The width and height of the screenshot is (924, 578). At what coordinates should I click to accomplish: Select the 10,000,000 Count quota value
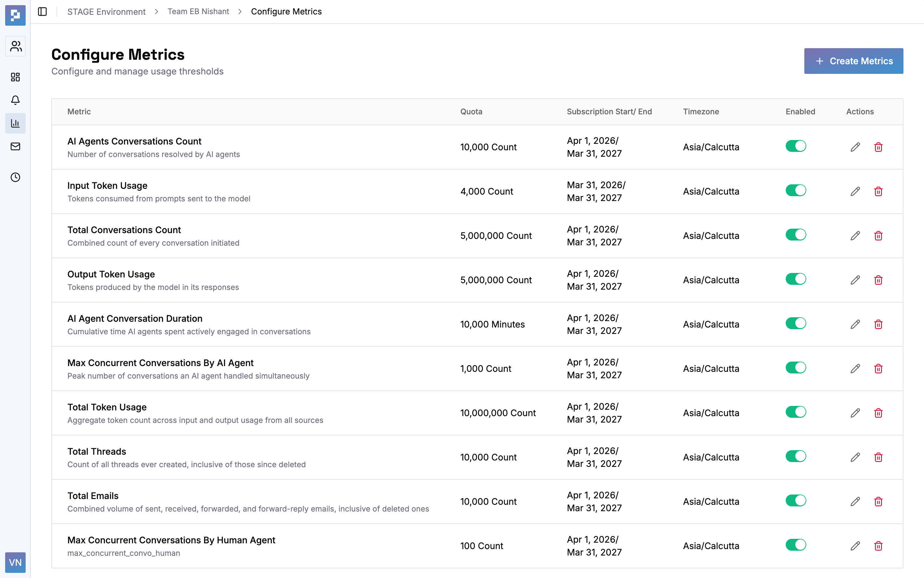(x=498, y=413)
